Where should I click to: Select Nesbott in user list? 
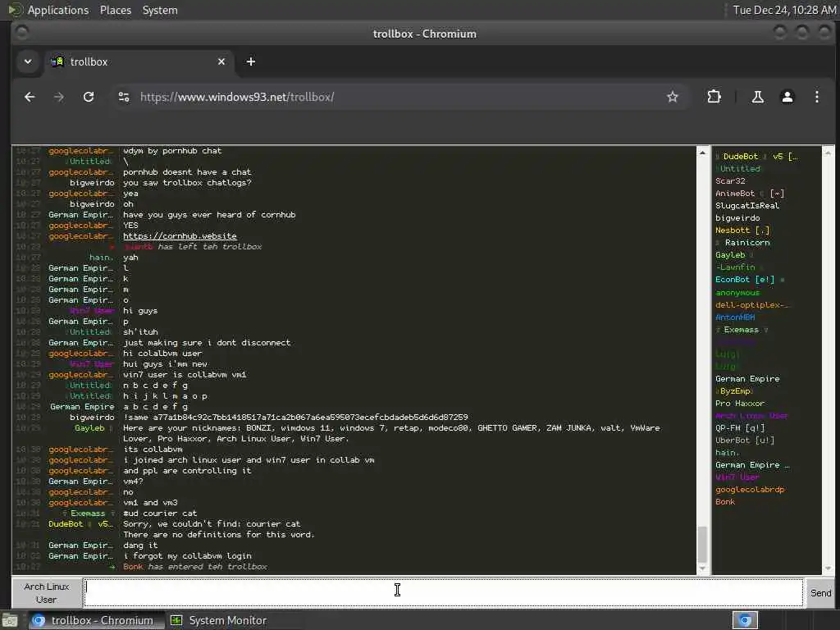(742, 231)
